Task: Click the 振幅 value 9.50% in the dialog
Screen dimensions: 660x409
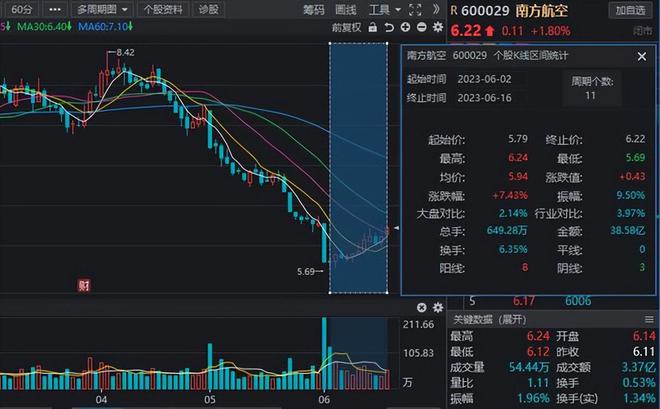Action: click(631, 195)
